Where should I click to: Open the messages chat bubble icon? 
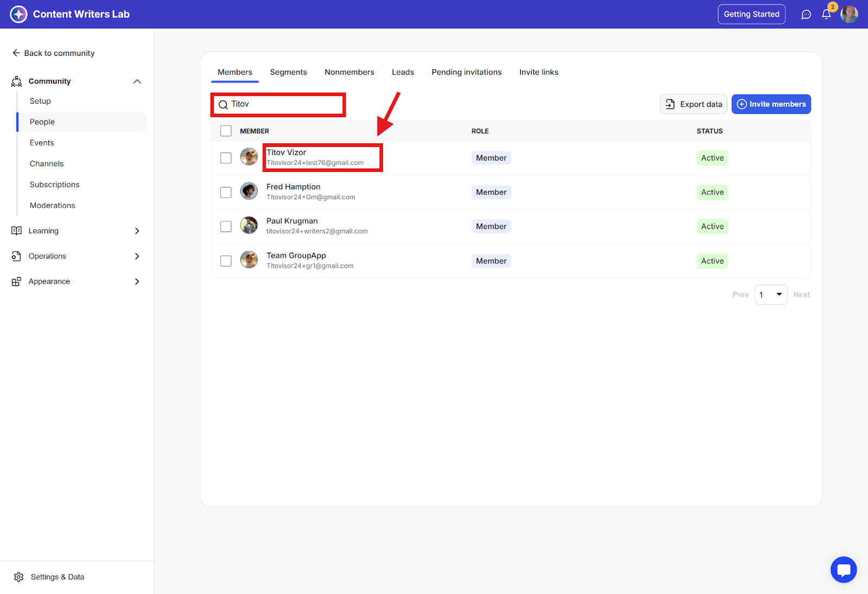click(806, 15)
